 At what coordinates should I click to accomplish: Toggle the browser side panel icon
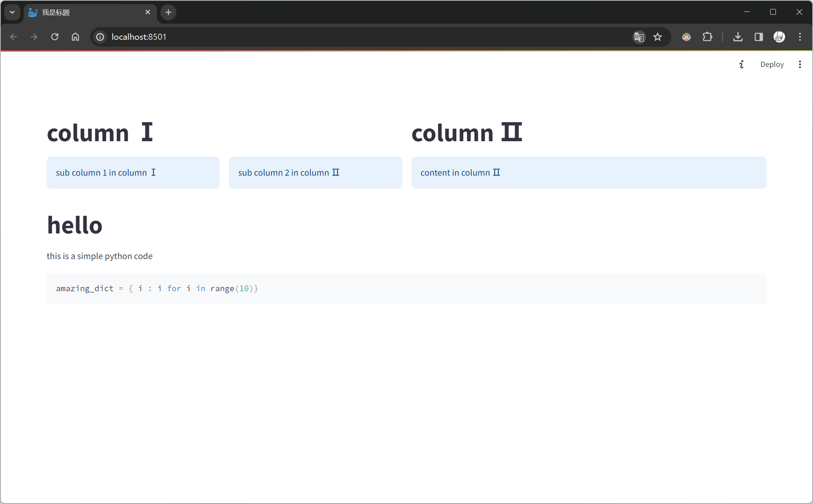[759, 37]
